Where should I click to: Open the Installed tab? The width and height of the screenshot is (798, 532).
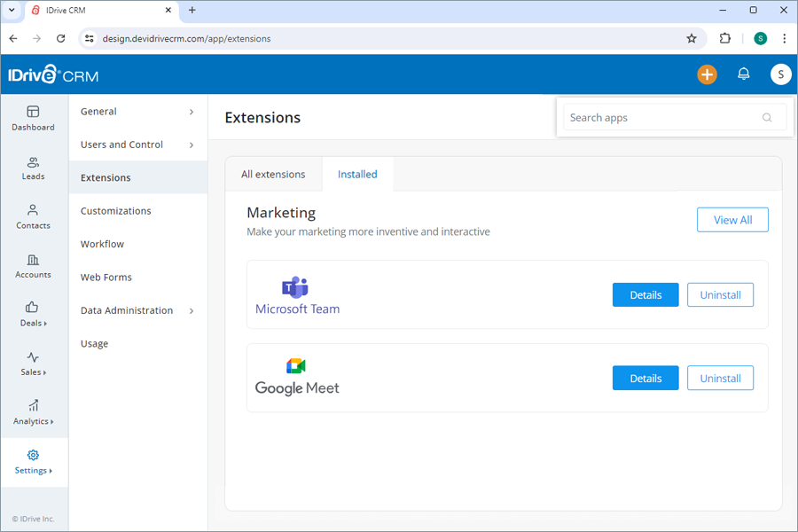(357, 175)
